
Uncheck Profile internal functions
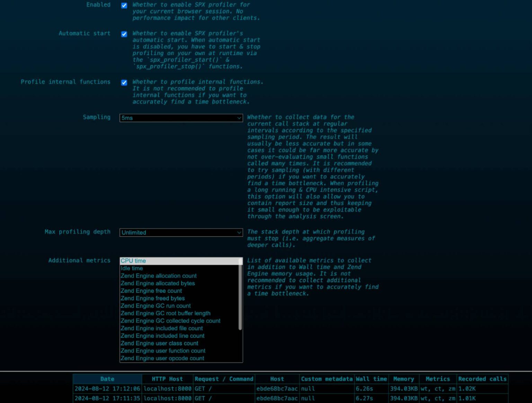pos(124,82)
